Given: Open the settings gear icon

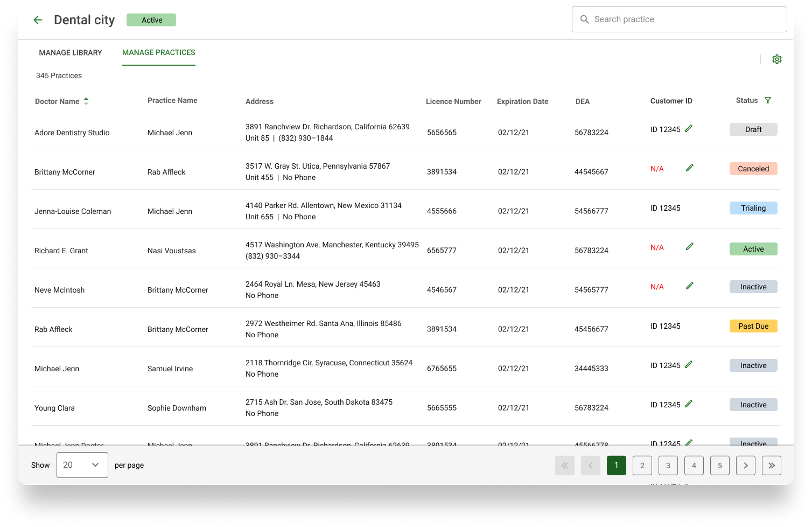Looking at the screenshot, I should click(x=776, y=59).
